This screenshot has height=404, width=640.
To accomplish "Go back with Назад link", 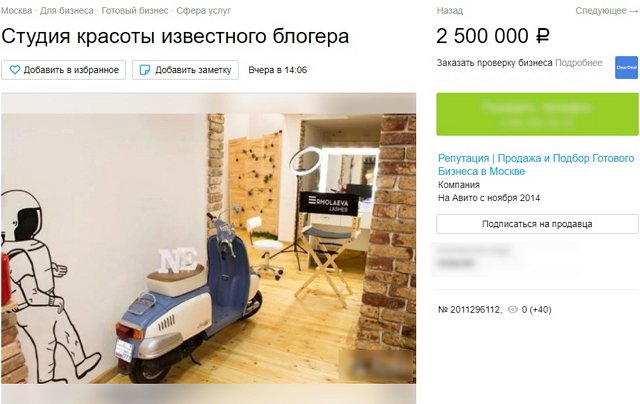I will (x=449, y=11).
